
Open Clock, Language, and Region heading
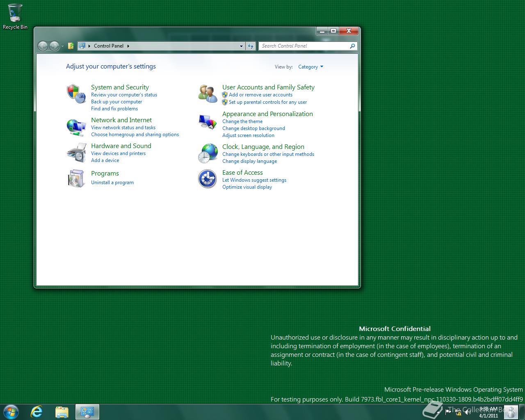263,147
